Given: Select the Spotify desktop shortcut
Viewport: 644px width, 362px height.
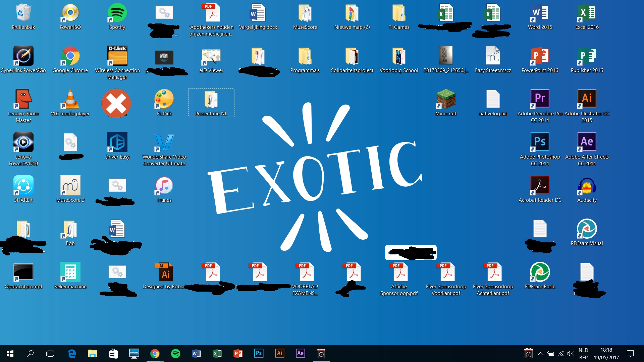Looking at the screenshot, I should click(117, 13).
